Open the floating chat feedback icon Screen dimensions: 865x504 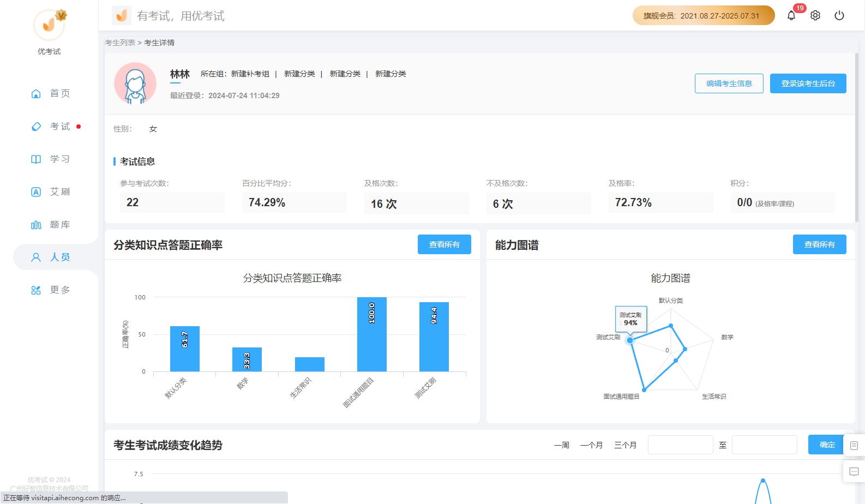854,472
